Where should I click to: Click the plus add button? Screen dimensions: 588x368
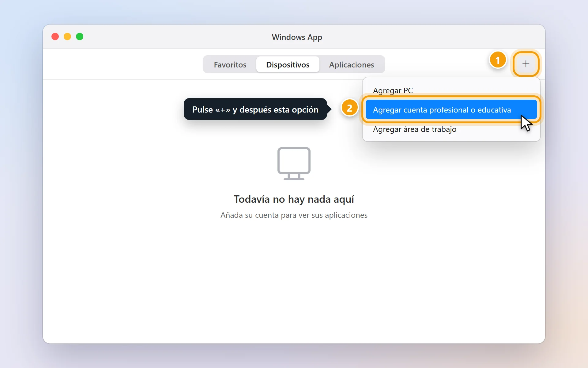pos(526,64)
